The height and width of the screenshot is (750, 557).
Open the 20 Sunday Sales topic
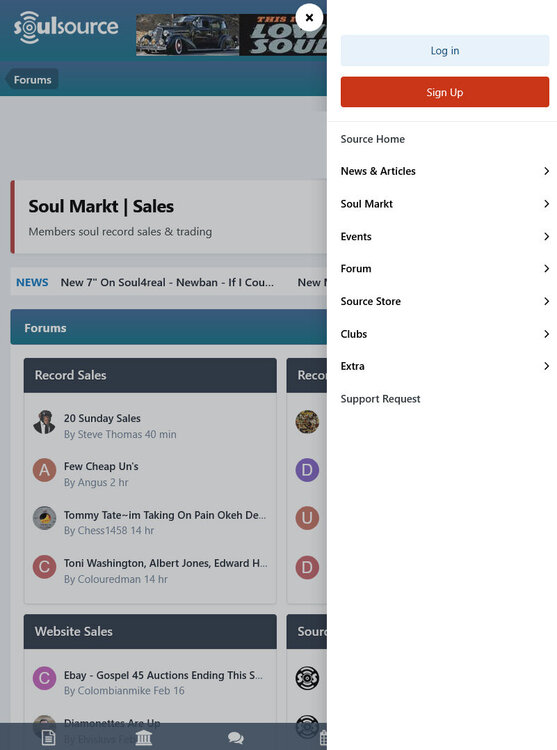tap(102, 419)
